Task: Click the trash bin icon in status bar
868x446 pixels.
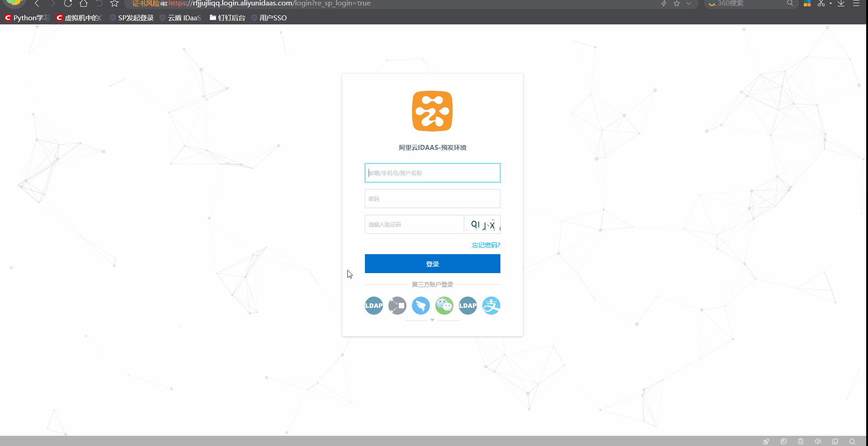Action: tap(801, 441)
